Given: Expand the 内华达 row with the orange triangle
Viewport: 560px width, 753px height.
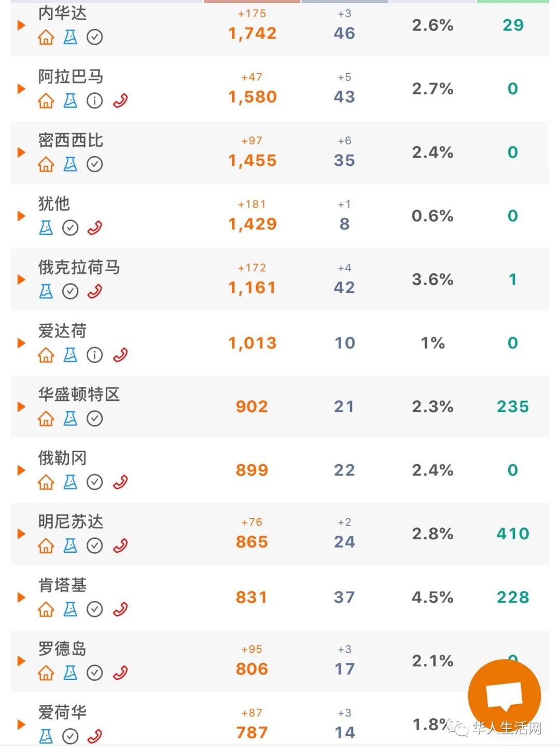Looking at the screenshot, I should pyautogui.click(x=21, y=25).
